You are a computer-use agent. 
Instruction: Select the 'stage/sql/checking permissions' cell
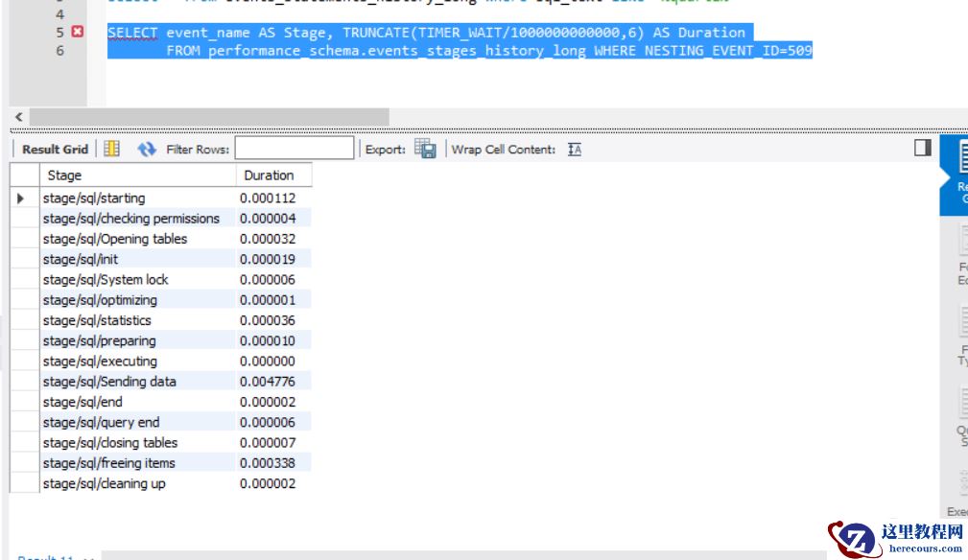[137, 219]
